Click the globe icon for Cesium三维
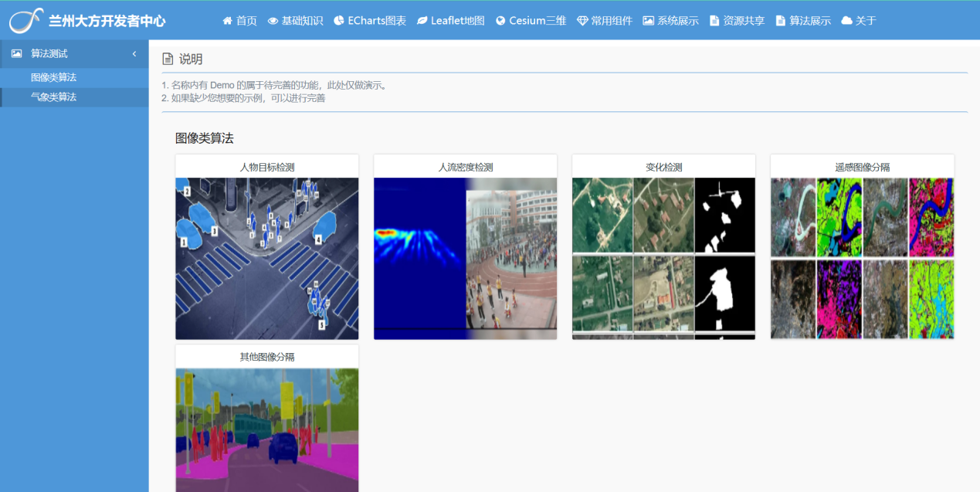The height and width of the screenshot is (492, 980). 500,21
